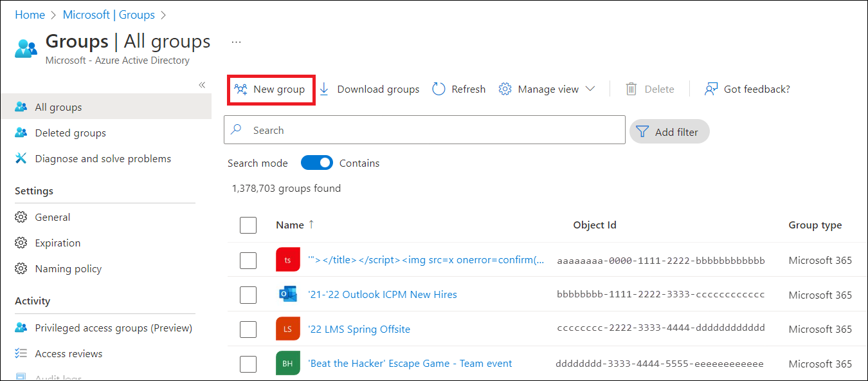Image resolution: width=868 pixels, height=381 pixels.
Task: Select the Diagnose and solve problems wrench icon
Action: (x=21, y=158)
